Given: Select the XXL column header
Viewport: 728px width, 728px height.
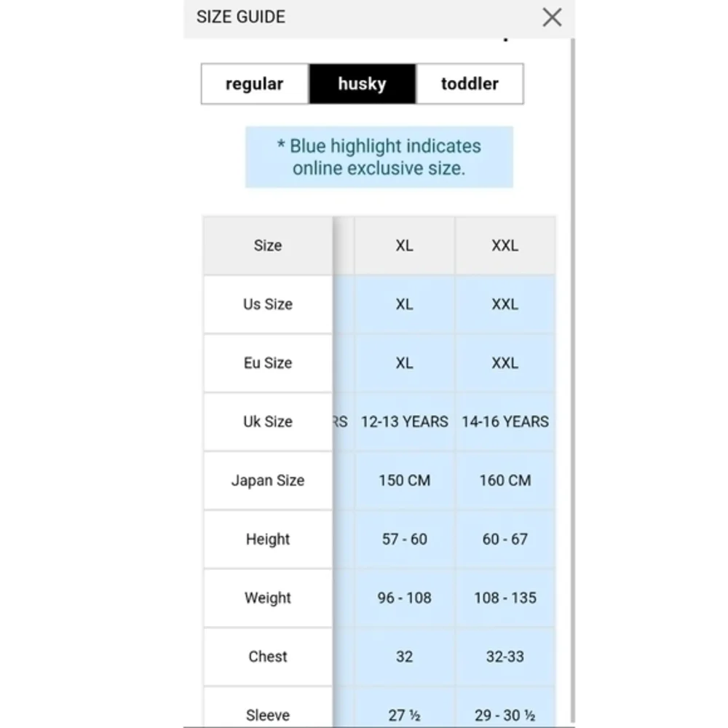Looking at the screenshot, I should click(x=505, y=245).
